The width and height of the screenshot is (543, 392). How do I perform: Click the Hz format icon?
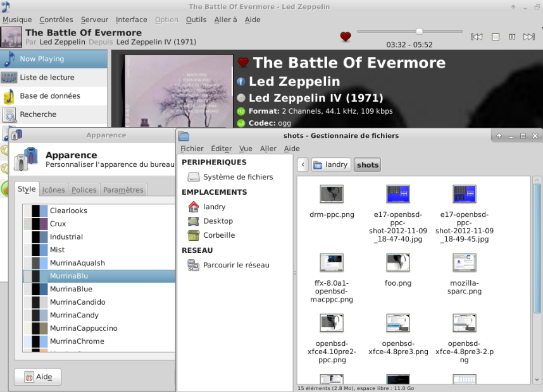(x=241, y=111)
